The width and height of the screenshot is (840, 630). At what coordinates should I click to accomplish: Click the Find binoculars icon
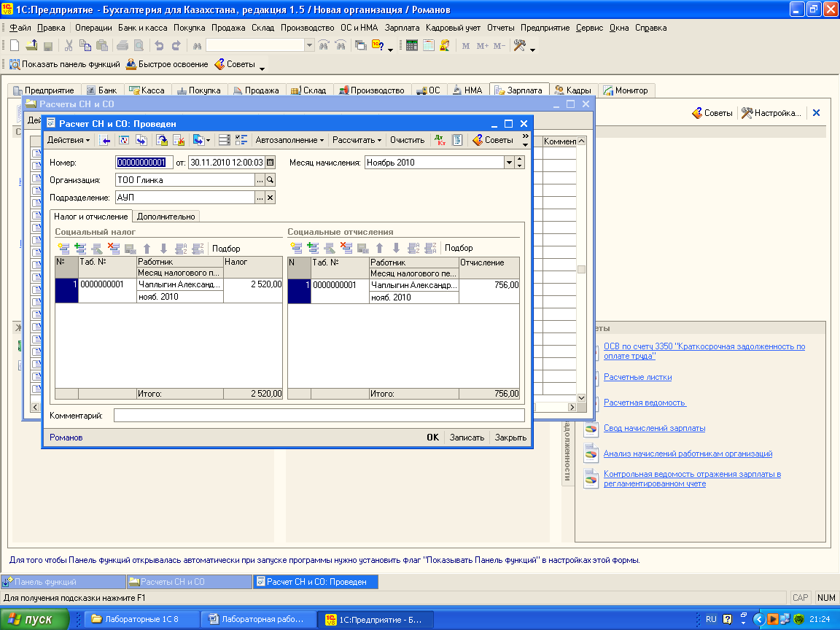coord(197,46)
